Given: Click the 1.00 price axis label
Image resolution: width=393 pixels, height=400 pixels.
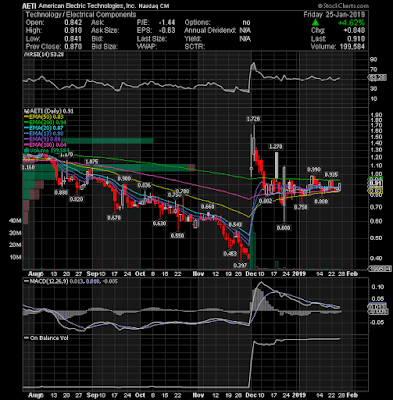Looking at the screenshot, I should coord(376,174).
